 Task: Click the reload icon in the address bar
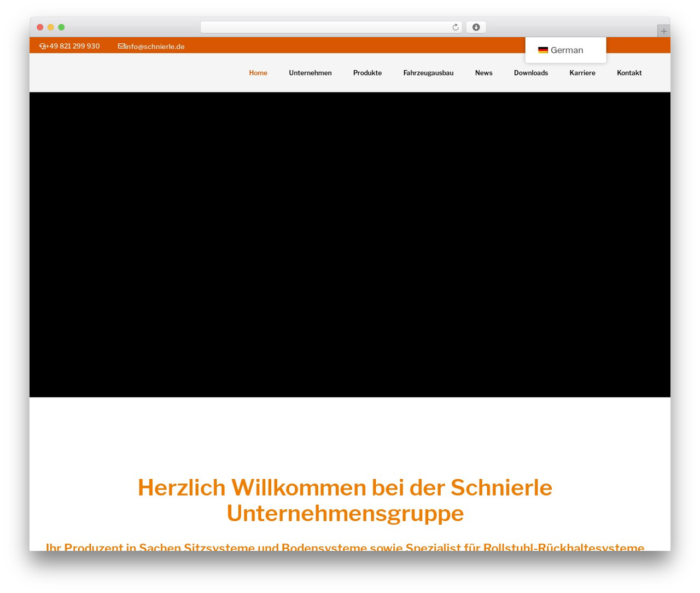(x=455, y=27)
